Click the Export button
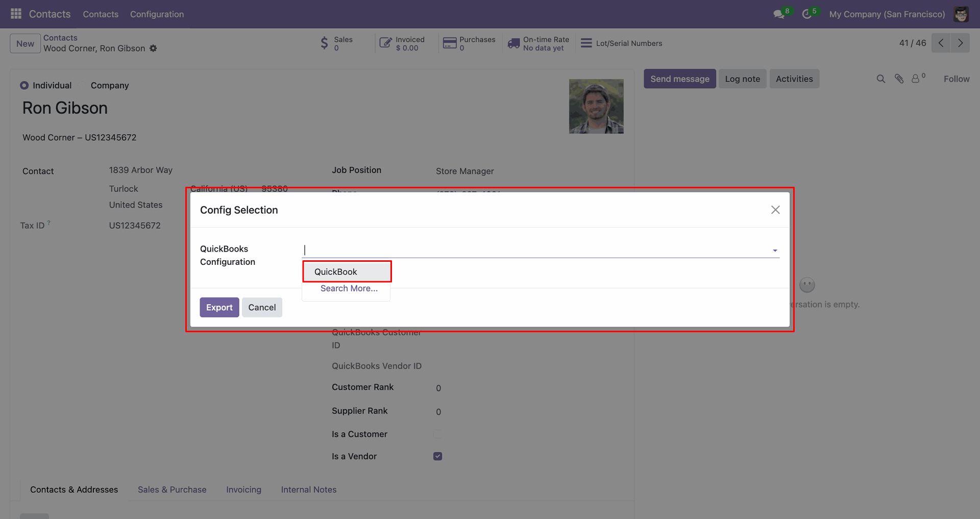Screen dimensions: 980x519 pos(219,307)
